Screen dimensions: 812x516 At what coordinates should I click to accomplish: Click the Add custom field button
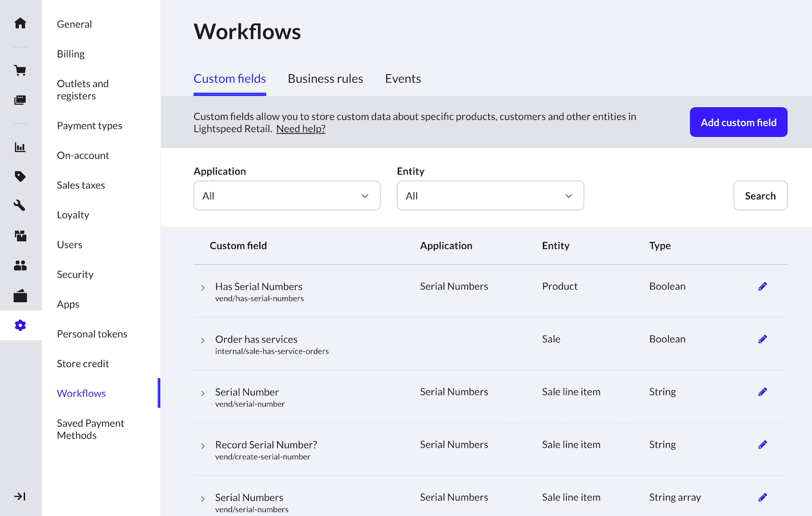738,122
